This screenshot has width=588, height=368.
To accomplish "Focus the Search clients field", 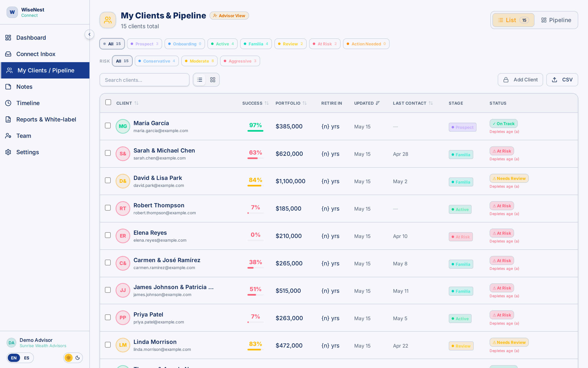I will click(x=144, y=80).
